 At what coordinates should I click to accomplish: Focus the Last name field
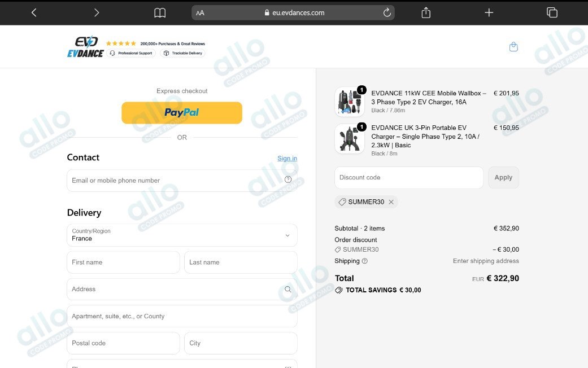[241, 262]
